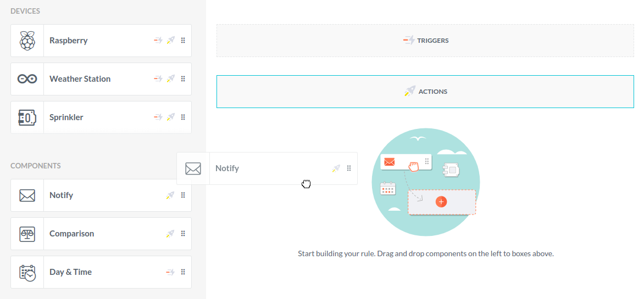Click the Day & Time calendar icon
644x299 pixels.
click(x=27, y=272)
